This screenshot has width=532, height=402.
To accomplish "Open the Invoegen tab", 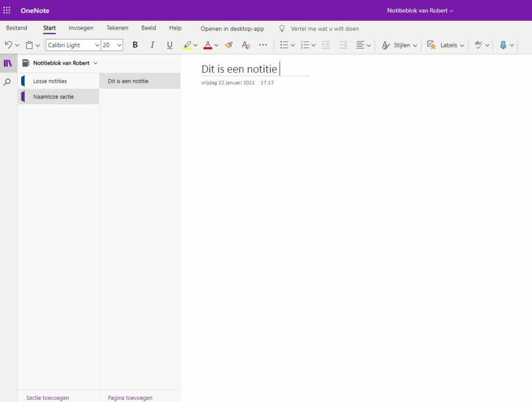I will pos(81,28).
